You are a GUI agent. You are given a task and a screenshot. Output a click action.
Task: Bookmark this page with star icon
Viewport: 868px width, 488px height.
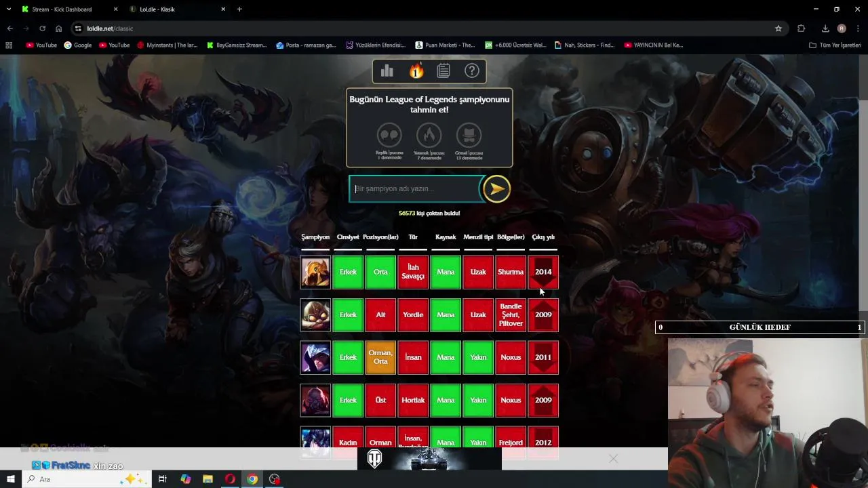778,28
